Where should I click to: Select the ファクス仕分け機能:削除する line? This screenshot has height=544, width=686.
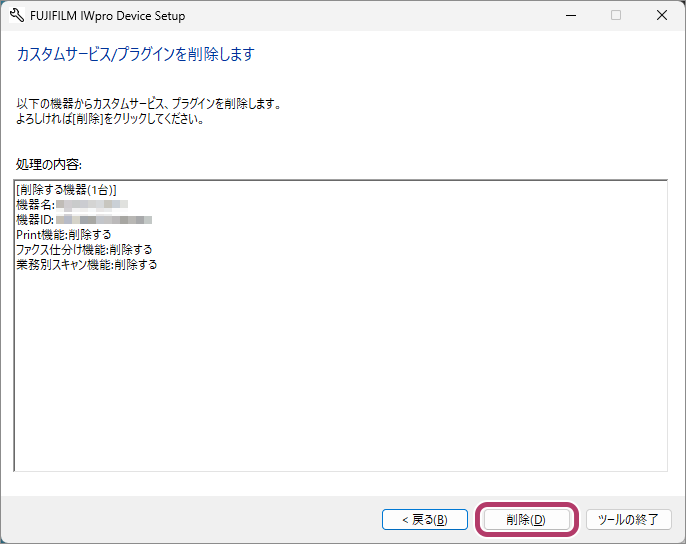point(84,249)
